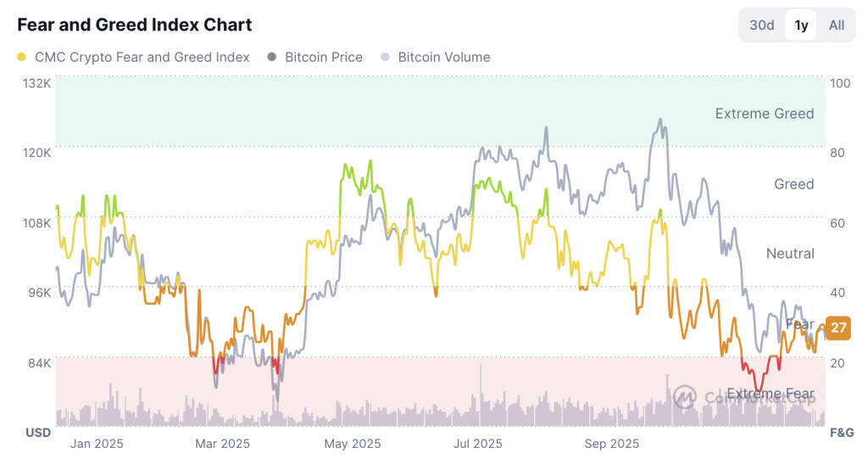Click the orange 27 current value badge
The height and width of the screenshot is (465, 868).
coord(839,328)
